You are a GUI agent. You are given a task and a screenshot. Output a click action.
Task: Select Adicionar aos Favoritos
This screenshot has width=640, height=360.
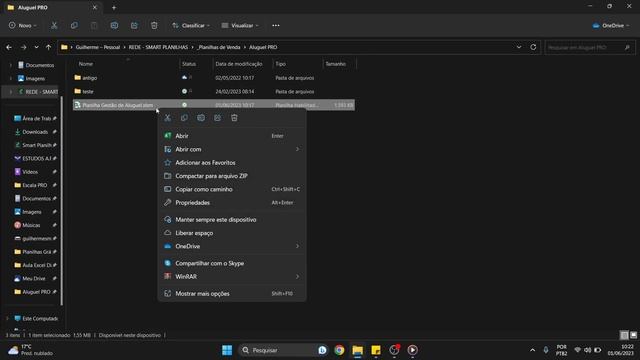(x=232, y=162)
